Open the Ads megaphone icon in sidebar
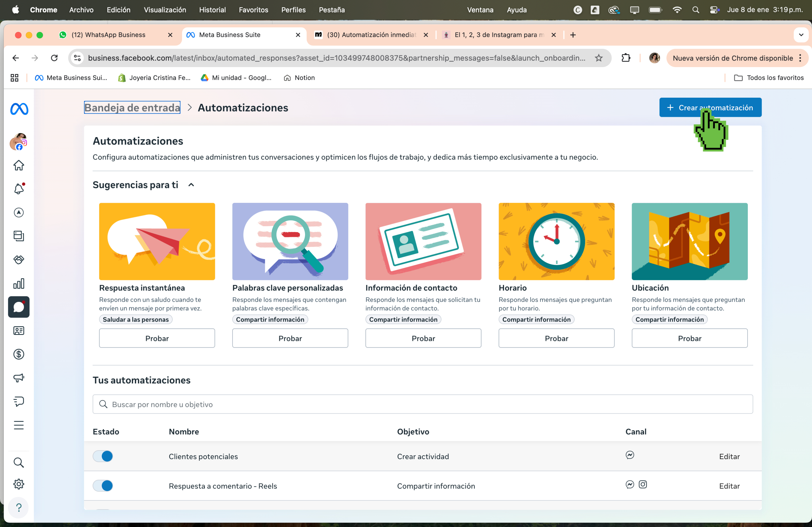The height and width of the screenshot is (527, 812). tap(19, 378)
